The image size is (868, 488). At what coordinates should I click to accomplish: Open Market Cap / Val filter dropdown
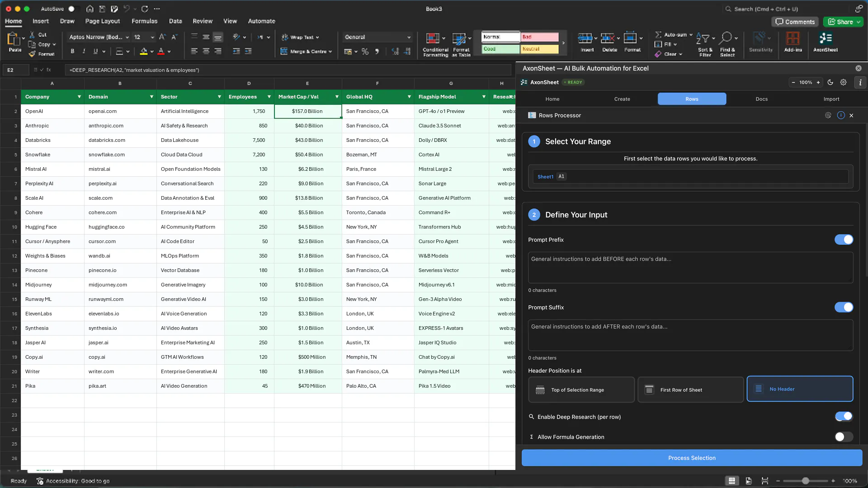(337, 97)
